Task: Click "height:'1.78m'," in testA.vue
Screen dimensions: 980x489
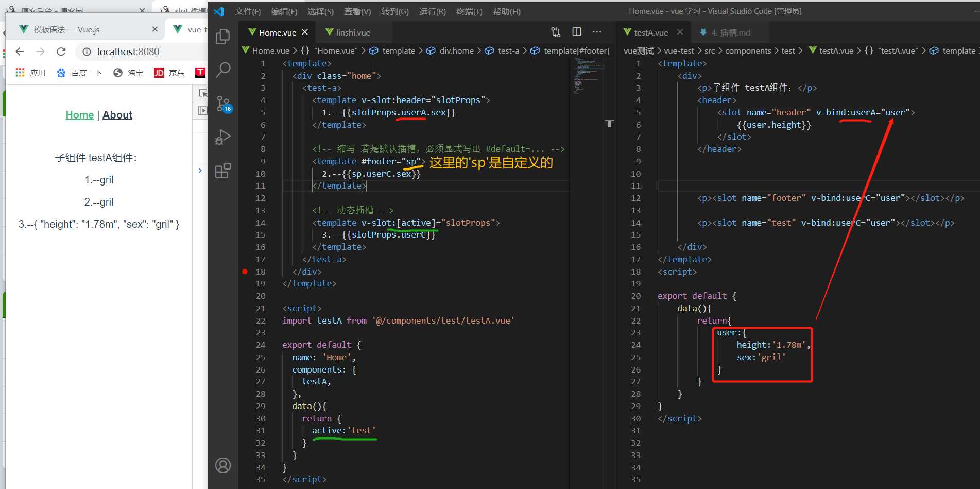Action: [773, 345]
